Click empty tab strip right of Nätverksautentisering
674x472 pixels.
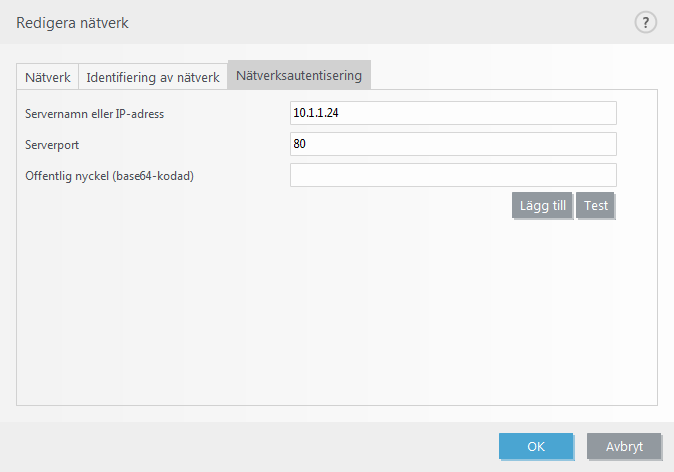(510, 76)
